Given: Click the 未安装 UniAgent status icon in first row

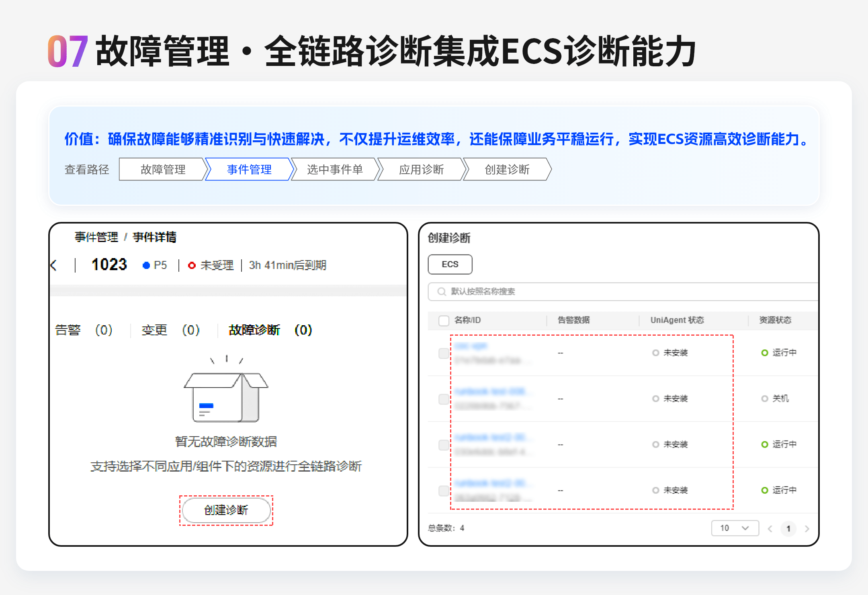Looking at the screenshot, I should (655, 353).
